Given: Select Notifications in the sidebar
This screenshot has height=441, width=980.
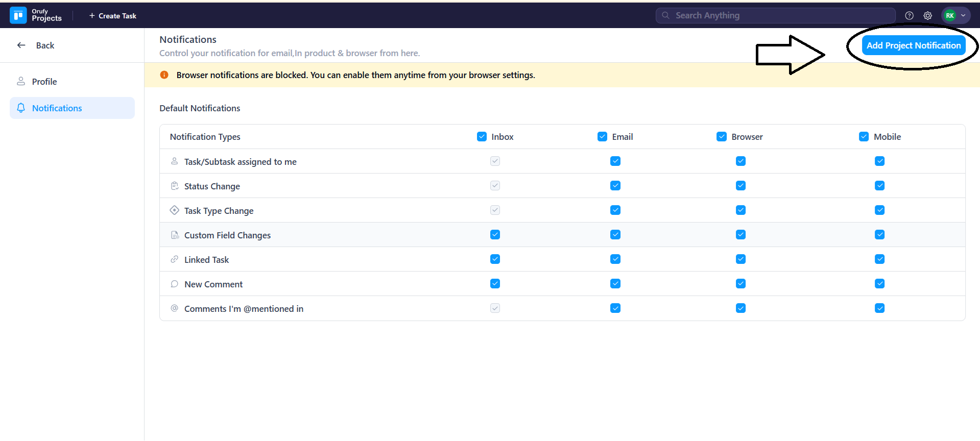Looking at the screenshot, I should (57, 108).
